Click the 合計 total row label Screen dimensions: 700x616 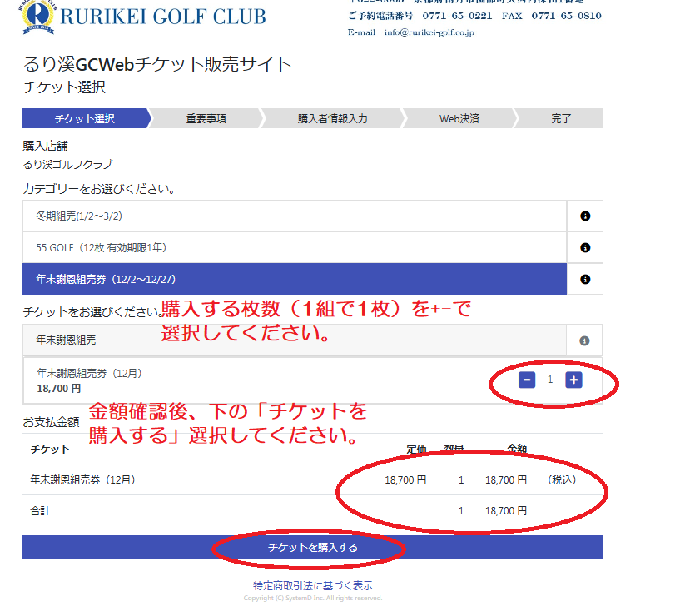40,510
